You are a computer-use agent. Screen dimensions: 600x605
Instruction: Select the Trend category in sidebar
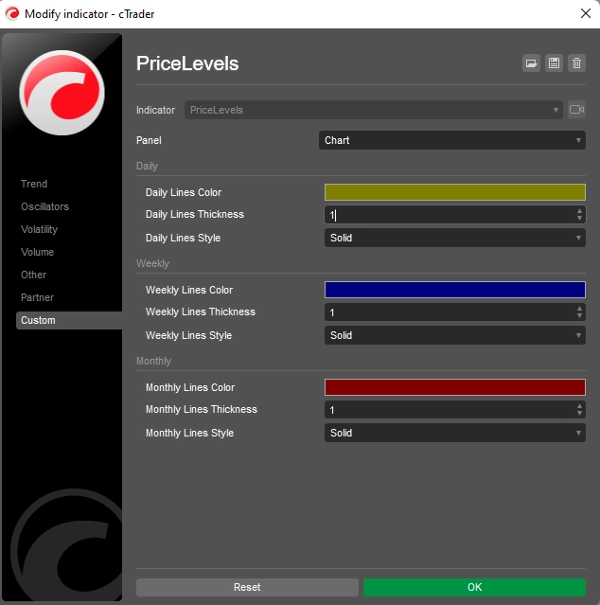(x=34, y=184)
